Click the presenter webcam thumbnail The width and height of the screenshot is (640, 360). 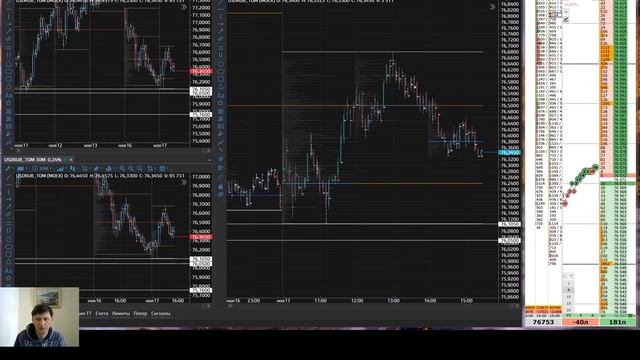(x=40, y=317)
